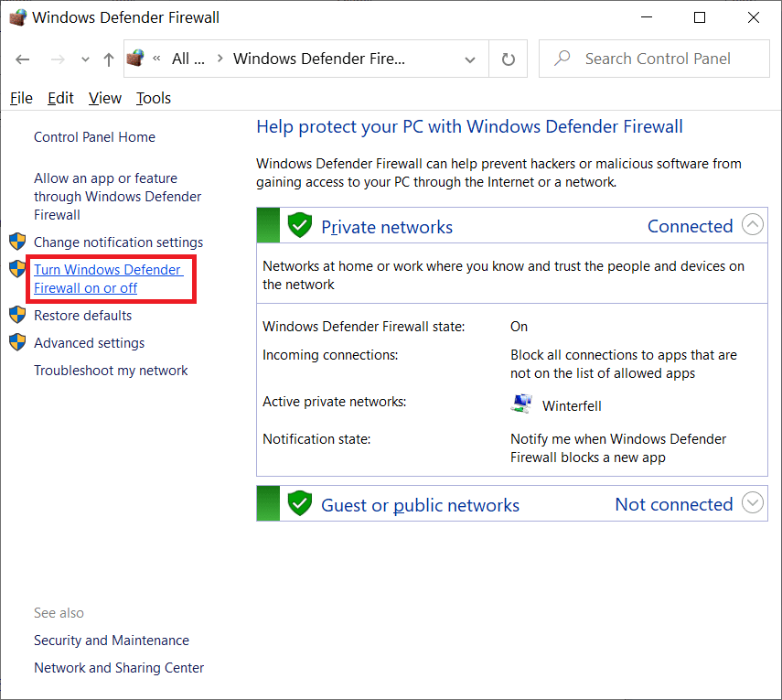Click 'Windows Defender Firewall state:' label
The image size is (782, 700).
[x=364, y=327]
